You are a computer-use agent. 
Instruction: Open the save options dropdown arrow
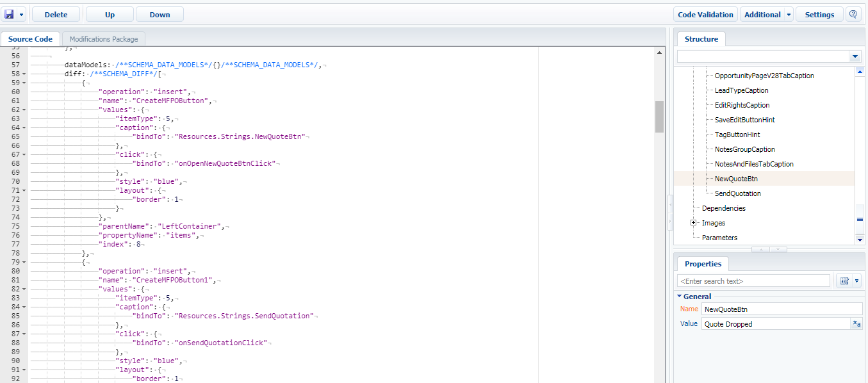pyautogui.click(x=21, y=14)
